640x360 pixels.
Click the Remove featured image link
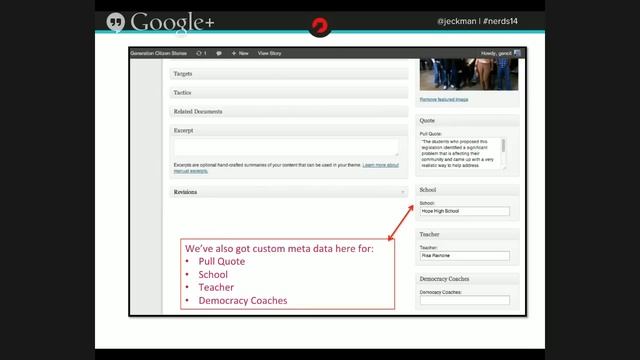(x=444, y=99)
